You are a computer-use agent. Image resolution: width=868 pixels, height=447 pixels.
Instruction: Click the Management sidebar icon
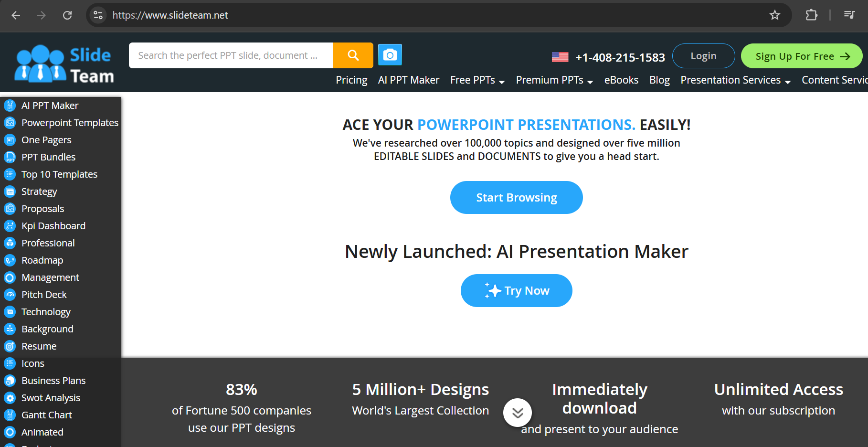[10, 277]
